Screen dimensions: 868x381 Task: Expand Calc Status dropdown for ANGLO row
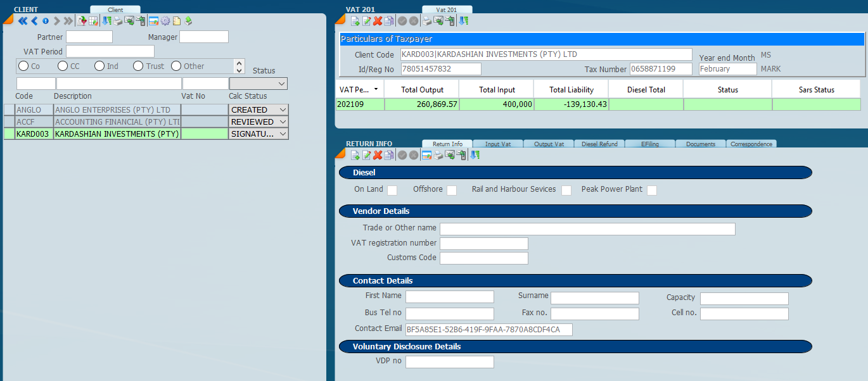pos(283,110)
